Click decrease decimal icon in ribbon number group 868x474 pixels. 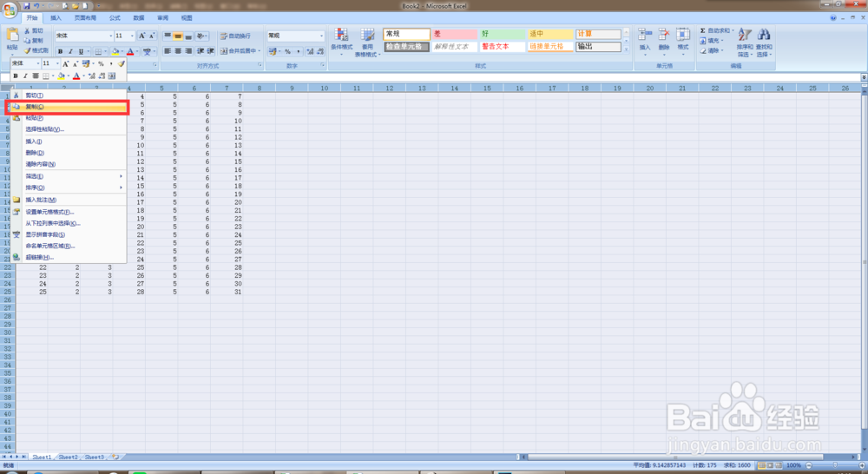[x=320, y=51]
